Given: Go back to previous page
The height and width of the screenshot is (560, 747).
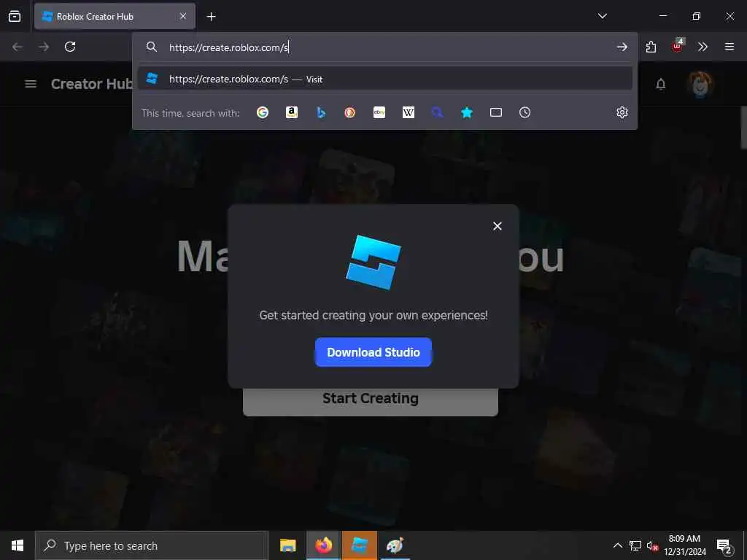Looking at the screenshot, I should [x=18, y=47].
